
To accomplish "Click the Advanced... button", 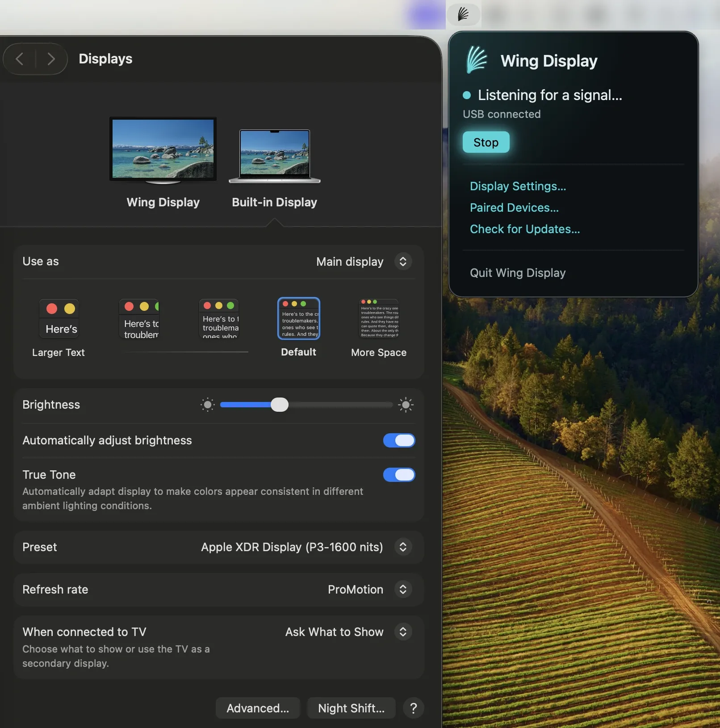I will pyautogui.click(x=258, y=708).
